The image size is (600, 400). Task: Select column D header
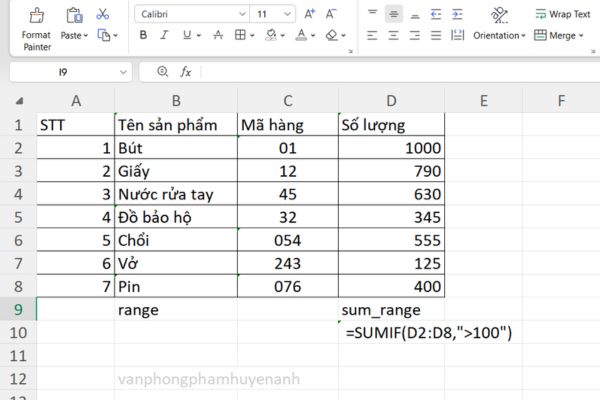pyautogui.click(x=391, y=101)
